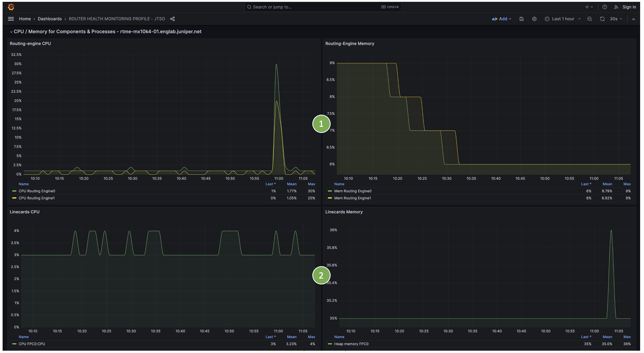The width and height of the screenshot is (644, 353).
Task: Open the news feed icon
Action: coord(616,7)
